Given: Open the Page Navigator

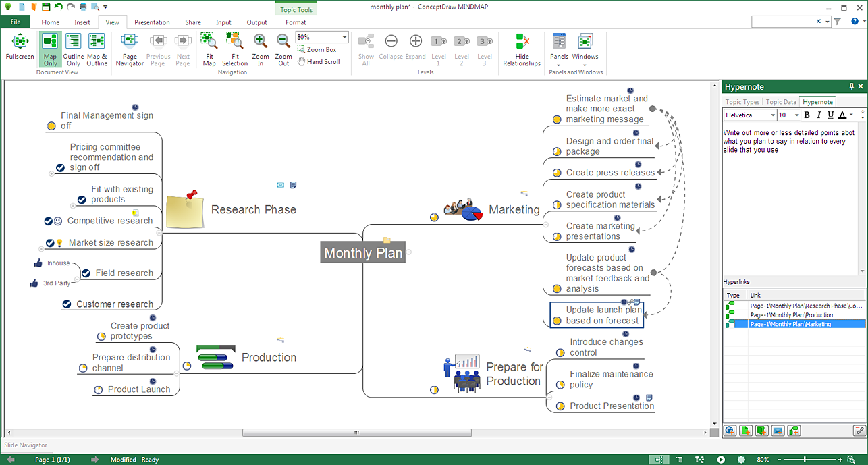Looking at the screenshot, I should coord(130,50).
